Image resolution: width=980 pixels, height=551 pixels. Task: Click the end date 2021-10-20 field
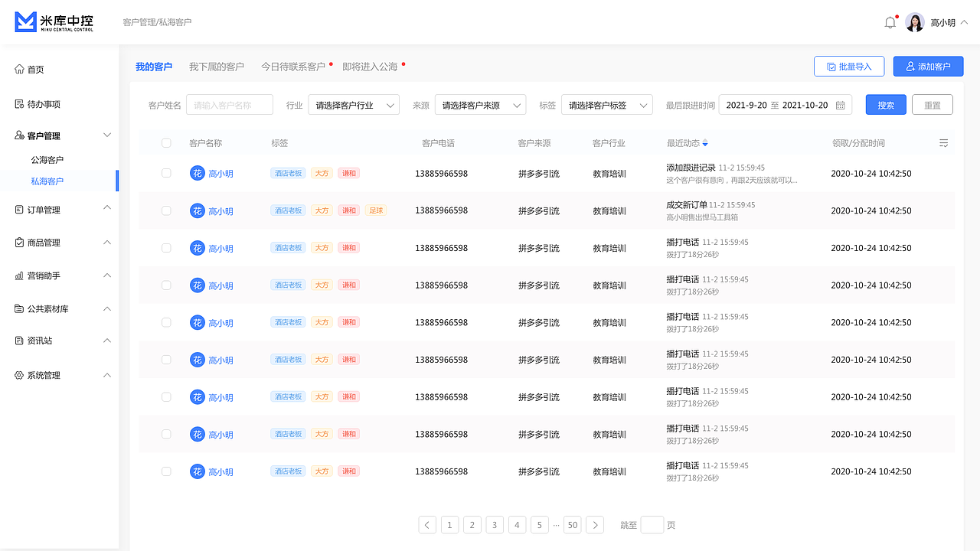click(805, 105)
